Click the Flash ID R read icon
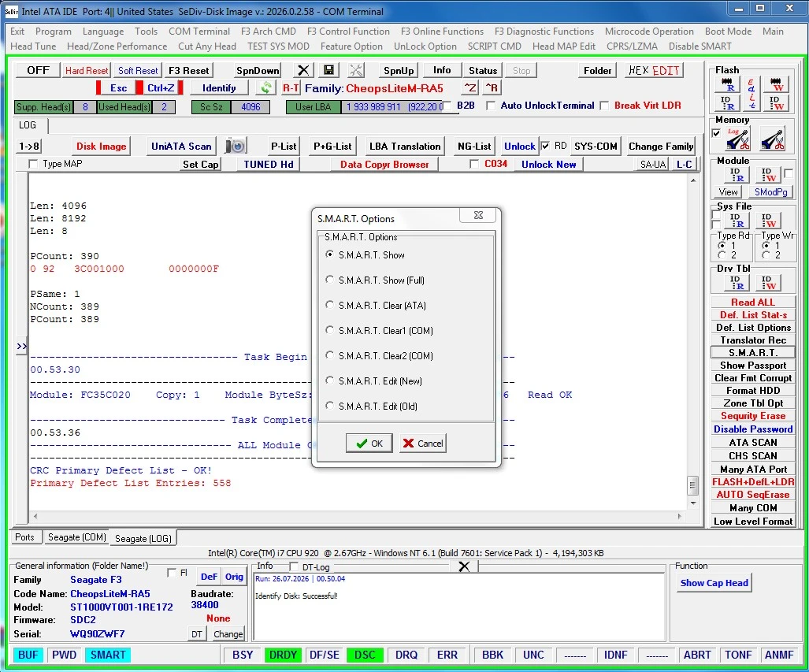Viewport: 809px width, 672px height. pyautogui.click(x=727, y=102)
